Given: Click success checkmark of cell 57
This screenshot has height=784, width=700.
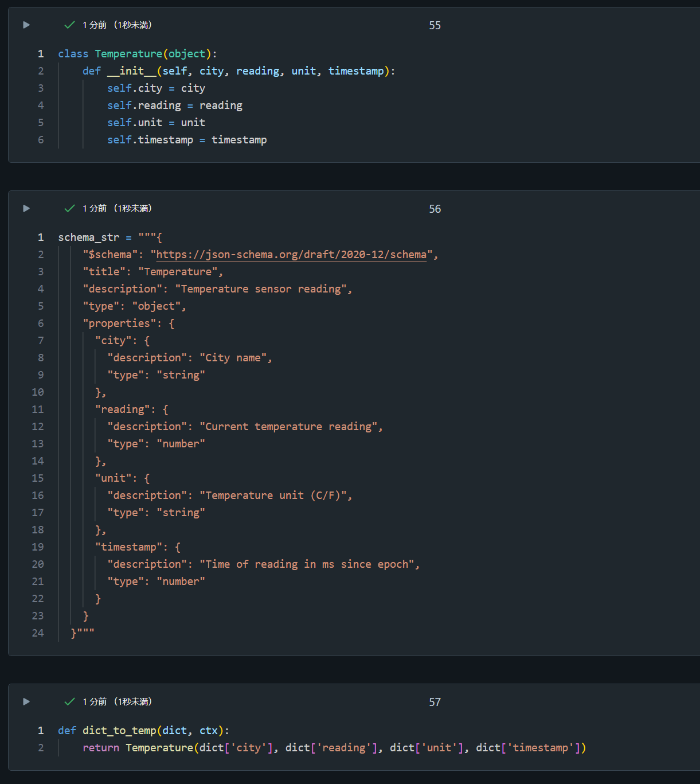Looking at the screenshot, I should [x=70, y=701].
